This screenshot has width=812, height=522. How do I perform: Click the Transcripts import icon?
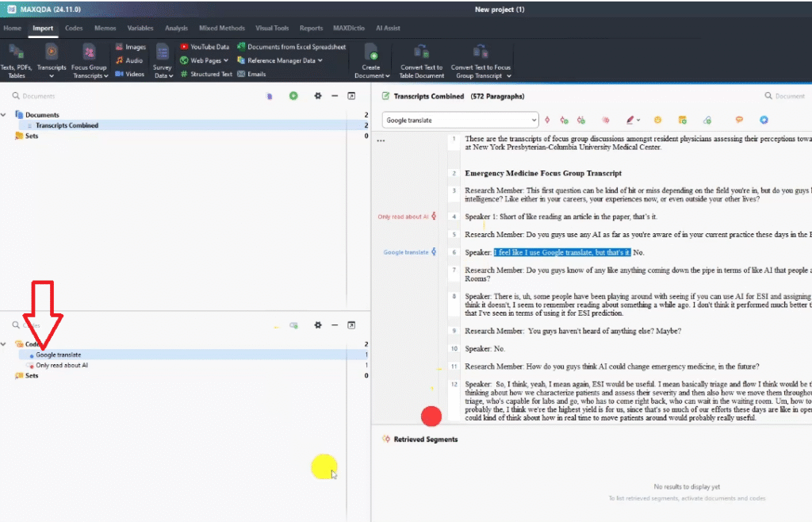[x=52, y=52]
